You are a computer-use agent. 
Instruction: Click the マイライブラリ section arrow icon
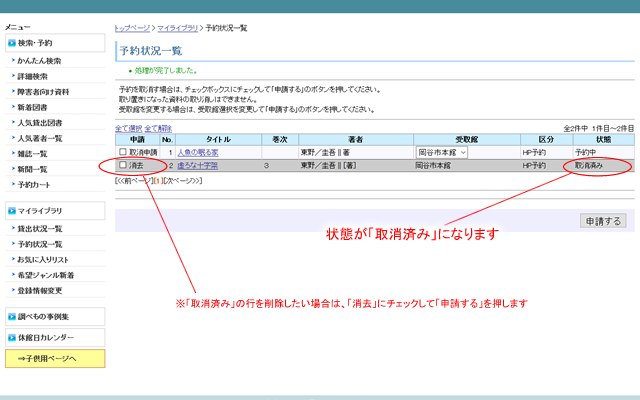11,211
